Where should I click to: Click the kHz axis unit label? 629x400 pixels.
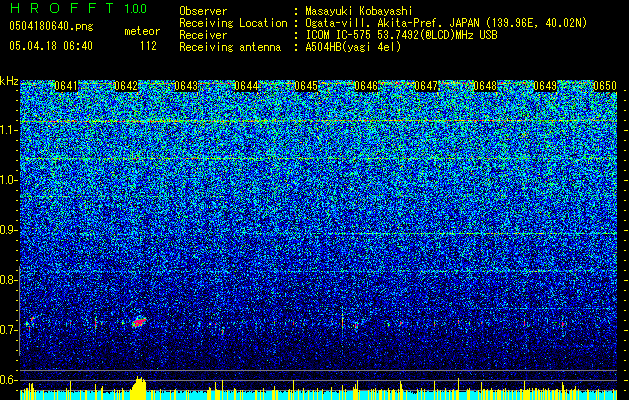pyautogui.click(x=9, y=81)
